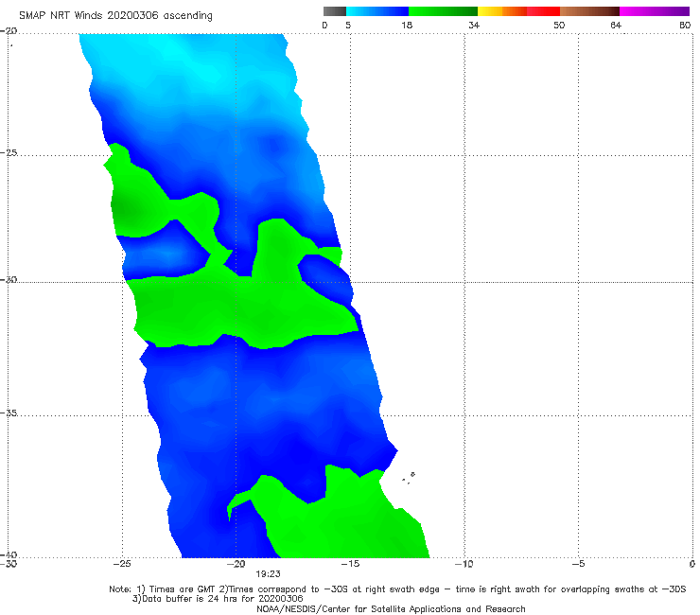Click the color bar label "18"
700x615 pixels.
[407, 26]
